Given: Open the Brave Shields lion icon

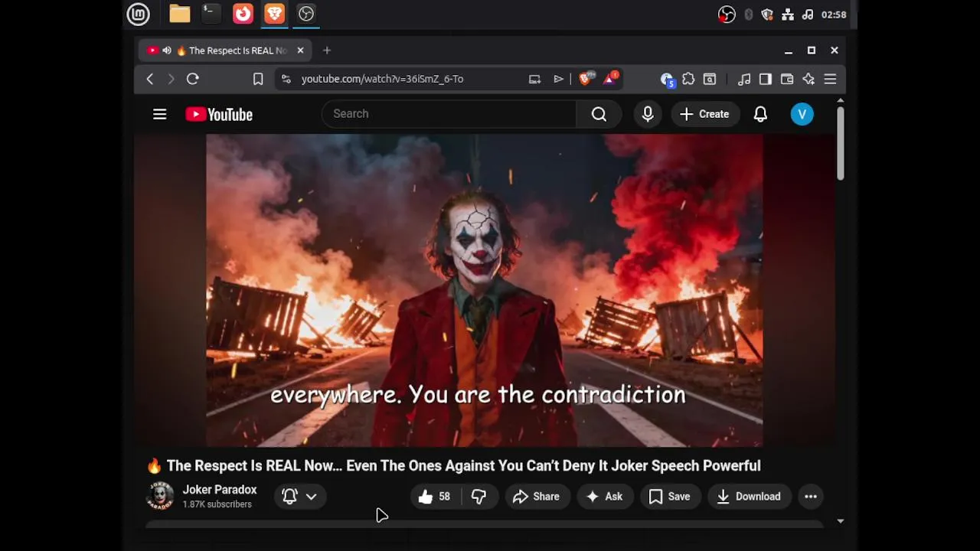Looking at the screenshot, I should click(x=586, y=78).
